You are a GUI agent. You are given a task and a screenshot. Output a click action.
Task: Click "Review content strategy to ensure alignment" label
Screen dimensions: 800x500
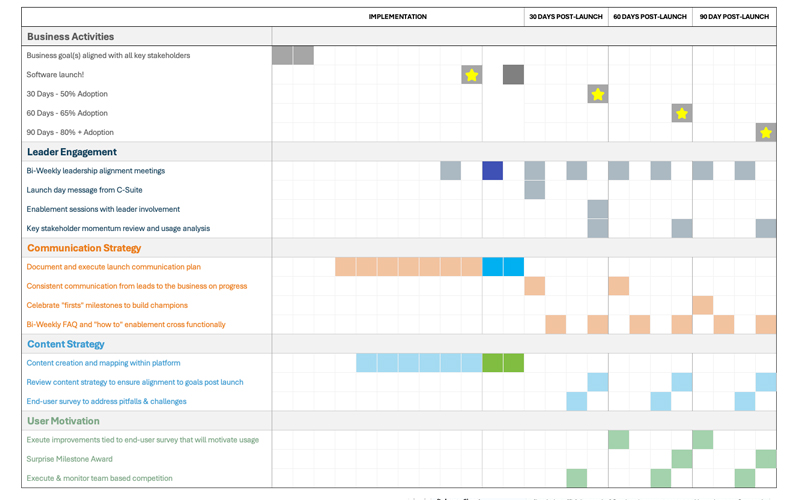[x=135, y=382]
